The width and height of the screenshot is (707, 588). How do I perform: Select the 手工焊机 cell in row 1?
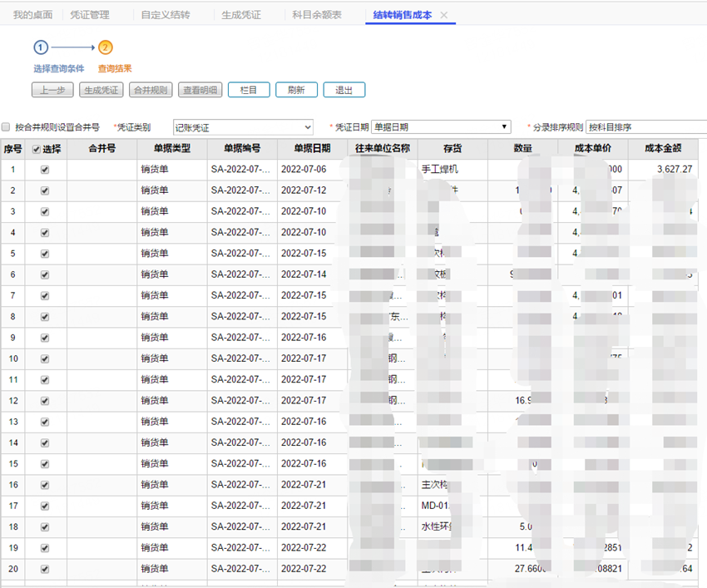[x=441, y=170]
